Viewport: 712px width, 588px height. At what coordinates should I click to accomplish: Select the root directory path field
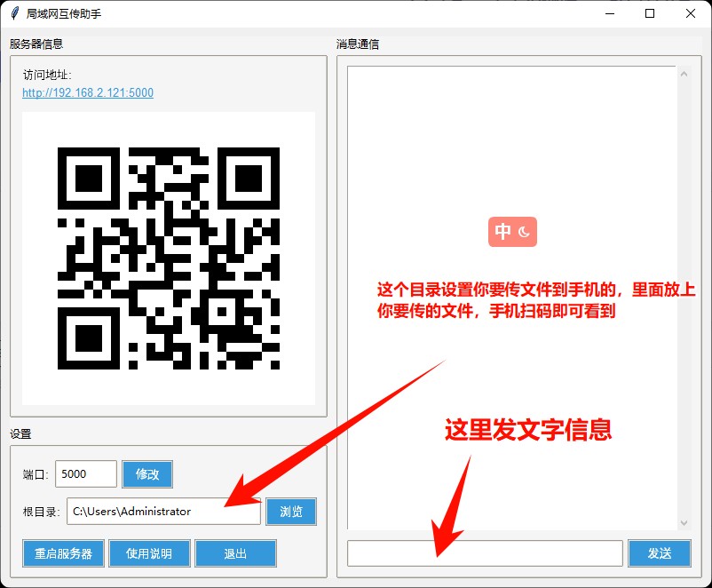(x=164, y=511)
